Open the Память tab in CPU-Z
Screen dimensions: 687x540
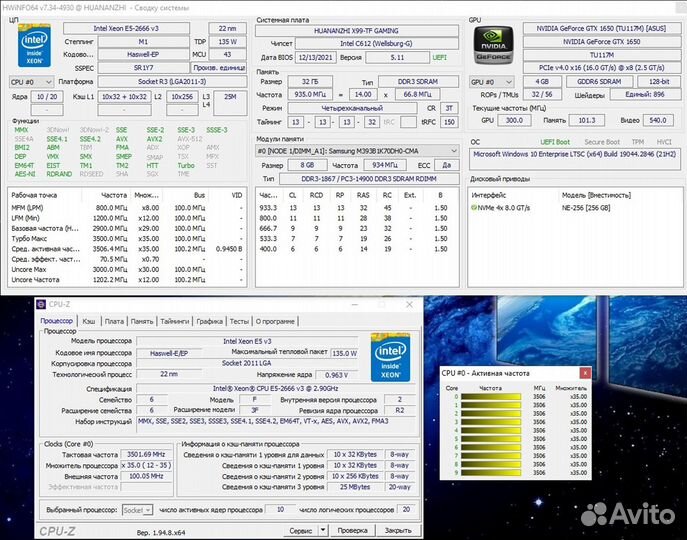[142, 321]
